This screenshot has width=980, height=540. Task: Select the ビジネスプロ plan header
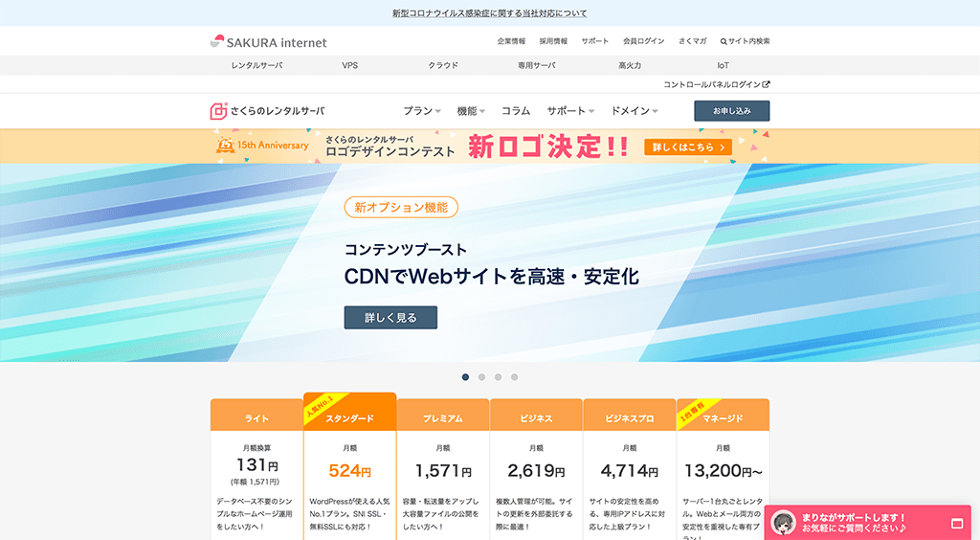[630, 415]
